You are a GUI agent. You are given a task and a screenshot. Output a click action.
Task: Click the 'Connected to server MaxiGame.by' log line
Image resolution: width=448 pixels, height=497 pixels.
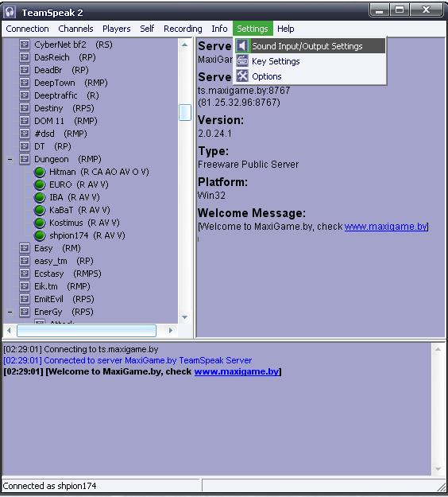[x=128, y=360]
